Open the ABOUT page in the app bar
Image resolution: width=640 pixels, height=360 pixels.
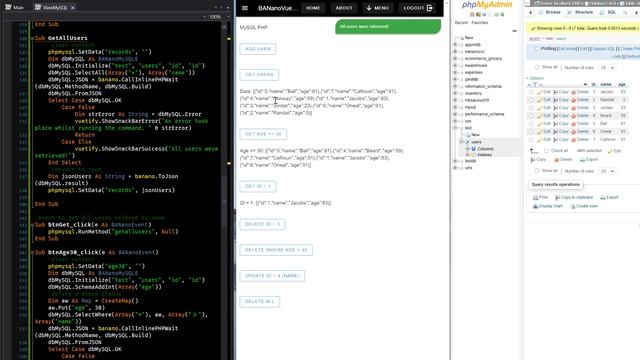tap(344, 8)
